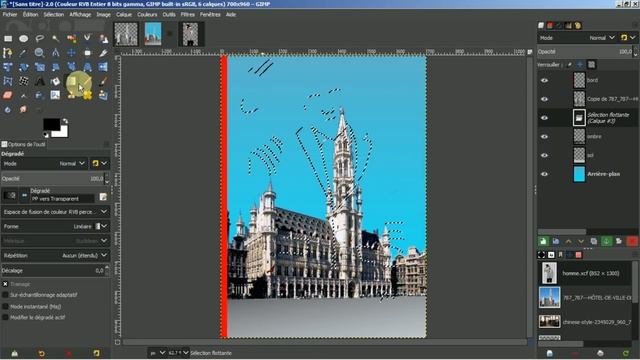Reset tool options to defaults
Viewport: 640px width, 360px height.
pyautogui.click(x=96, y=353)
